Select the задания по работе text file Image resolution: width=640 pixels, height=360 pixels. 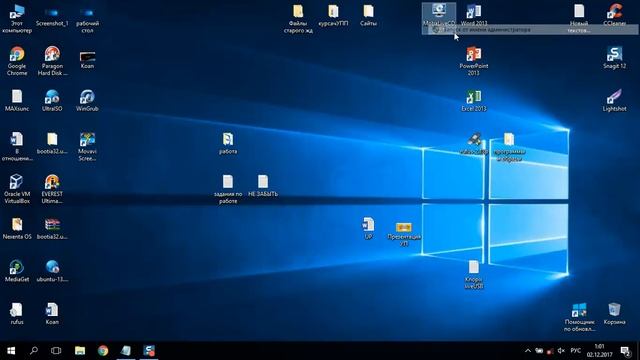coord(228,189)
